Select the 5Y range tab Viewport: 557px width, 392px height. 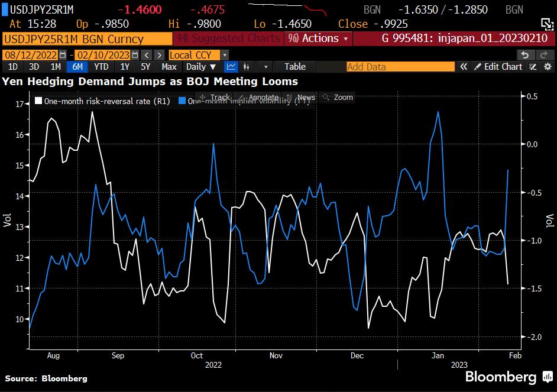(x=145, y=67)
